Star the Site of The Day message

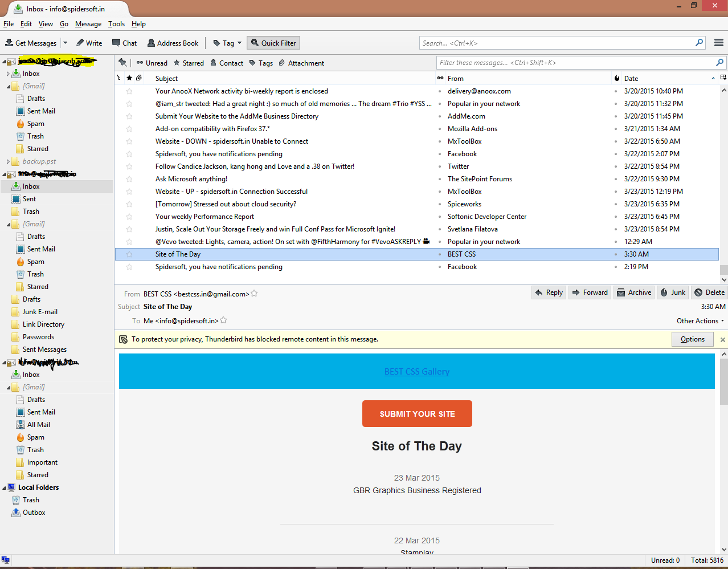point(129,254)
